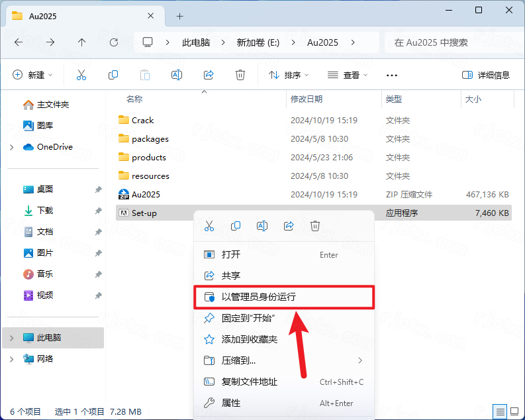Image resolution: width=525 pixels, height=420 pixels.
Task: Click the copy icon in context menu
Action: (236, 226)
